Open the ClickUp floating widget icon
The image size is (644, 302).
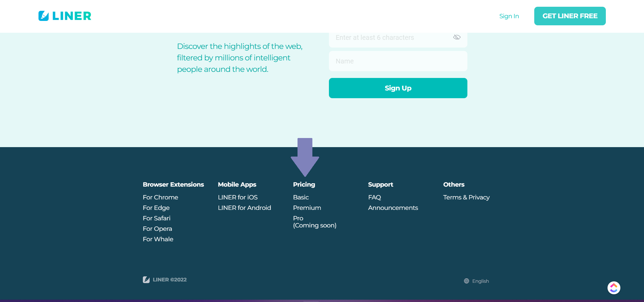click(614, 288)
